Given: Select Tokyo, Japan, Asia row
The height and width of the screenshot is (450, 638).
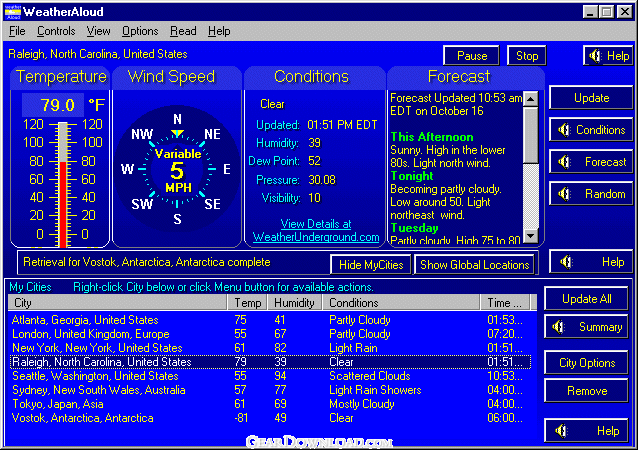Looking at the screenshot, I should 270,404.
